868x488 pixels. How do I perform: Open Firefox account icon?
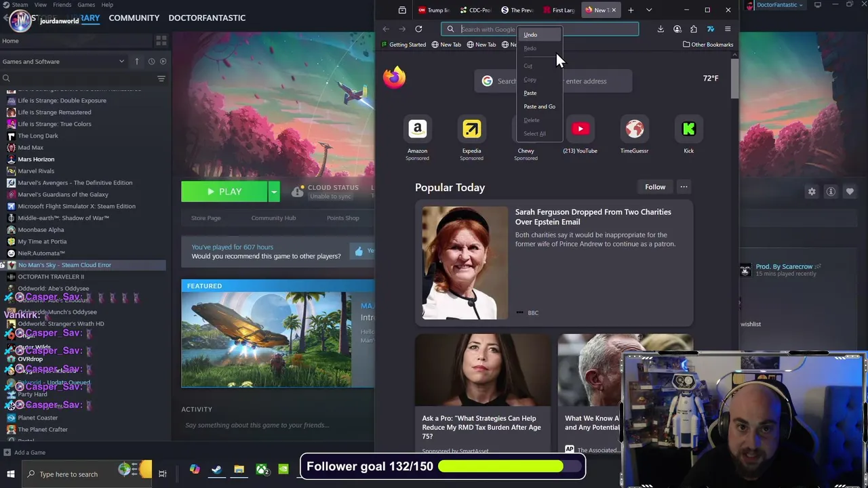click(x=677, y=29)
